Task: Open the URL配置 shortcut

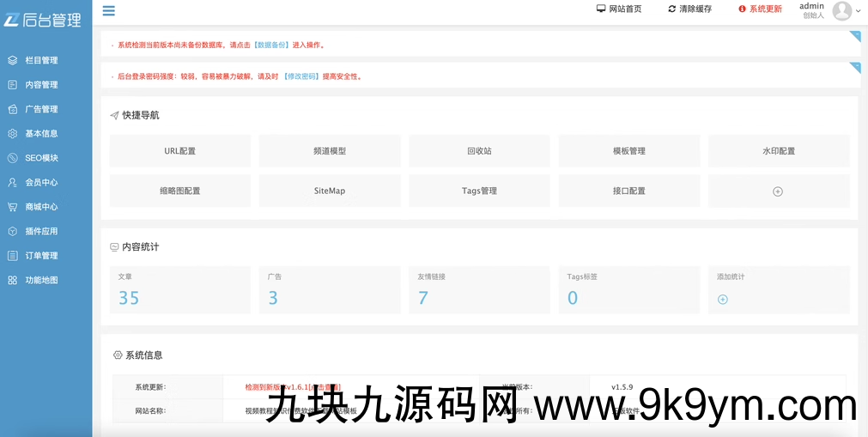Action: click(x=180, y=150)
